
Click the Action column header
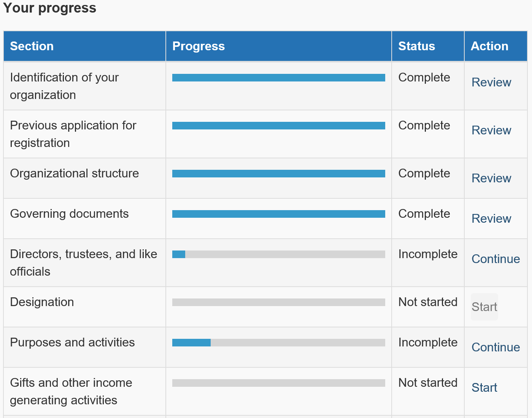tap(489, 46)
